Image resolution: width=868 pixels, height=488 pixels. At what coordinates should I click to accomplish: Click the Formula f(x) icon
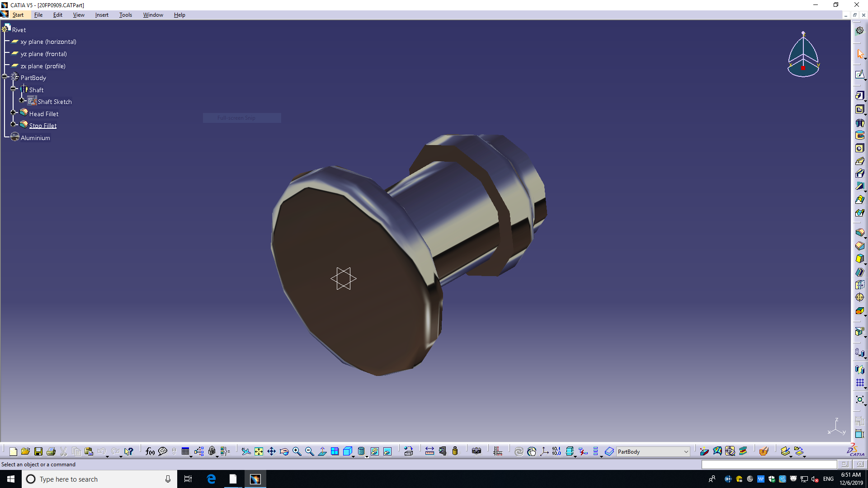pos(150,451)
